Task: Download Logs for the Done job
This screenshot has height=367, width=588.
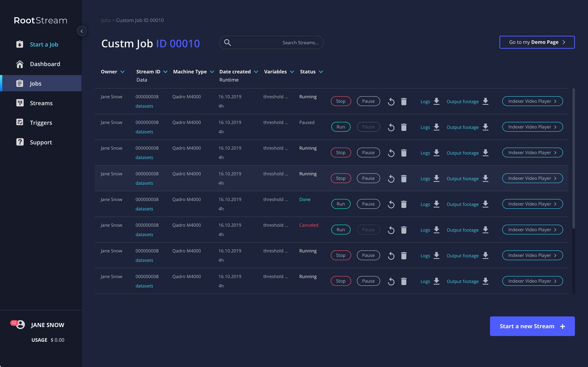Action: (x=436, y=204)
